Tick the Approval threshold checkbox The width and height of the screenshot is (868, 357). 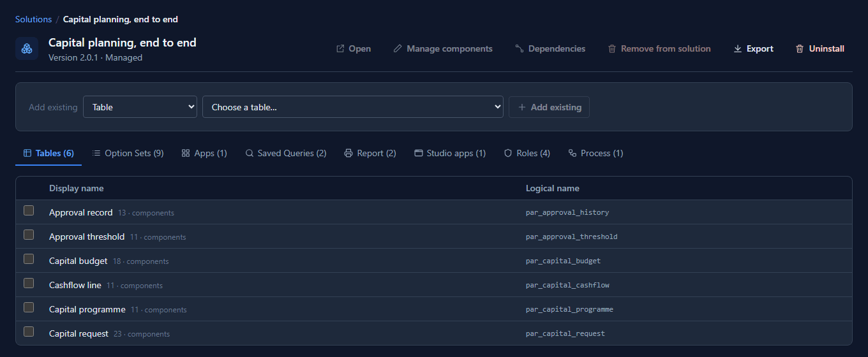tap(29, 235)
